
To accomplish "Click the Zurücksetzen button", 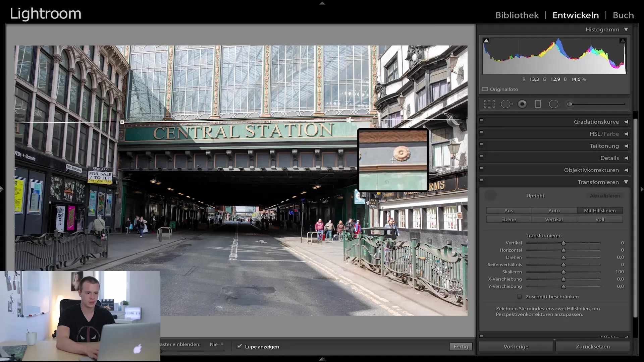I will pos(593,347).
